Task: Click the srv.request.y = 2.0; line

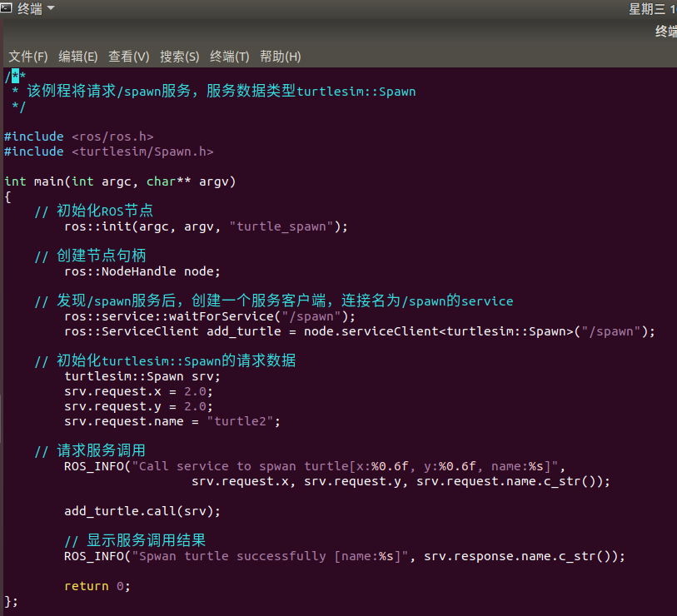Action: pos(138,406)
